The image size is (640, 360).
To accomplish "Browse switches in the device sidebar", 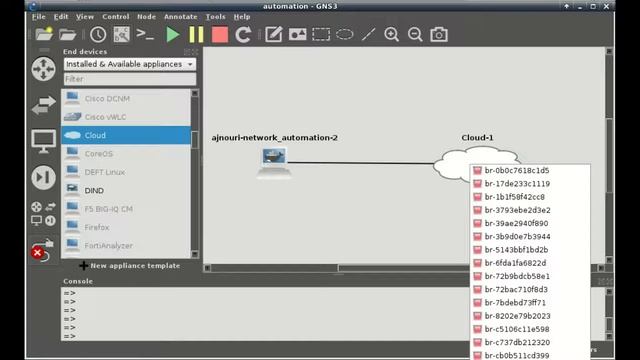I will click(43, 105).
